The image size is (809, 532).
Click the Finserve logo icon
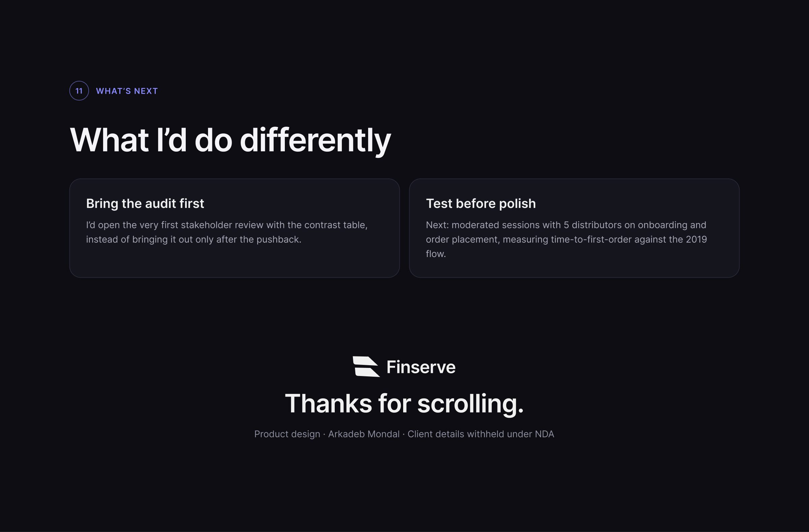click(366, 367)
